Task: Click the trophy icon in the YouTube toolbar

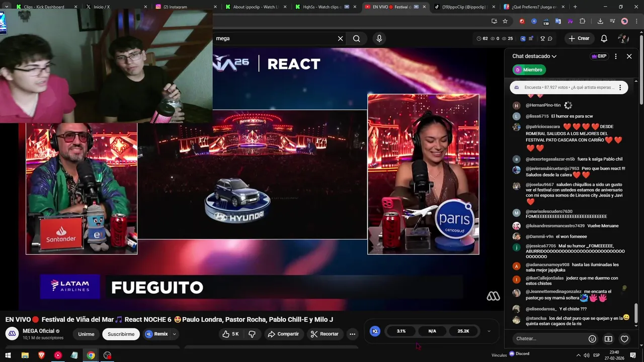Action: click(x=542, y=39)
